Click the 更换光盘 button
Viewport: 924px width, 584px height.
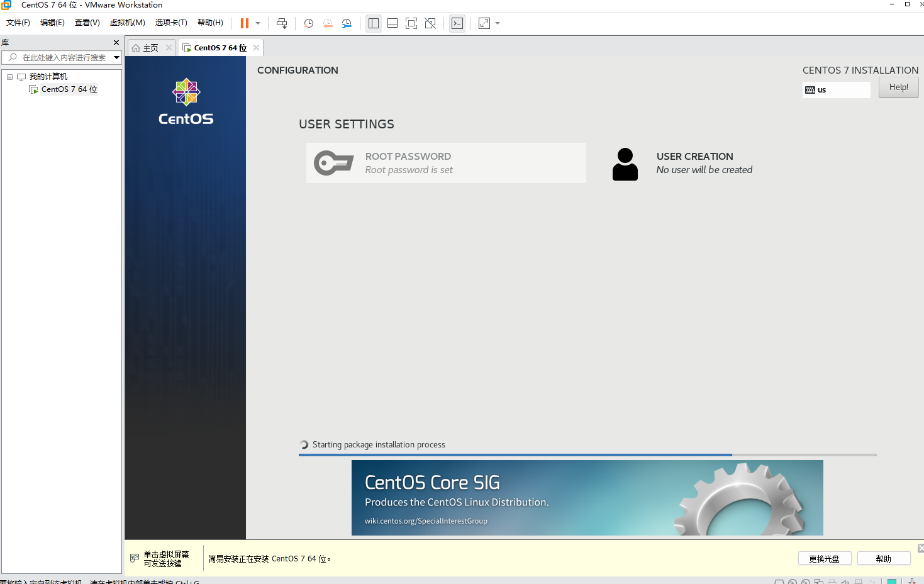click(825, 559)
